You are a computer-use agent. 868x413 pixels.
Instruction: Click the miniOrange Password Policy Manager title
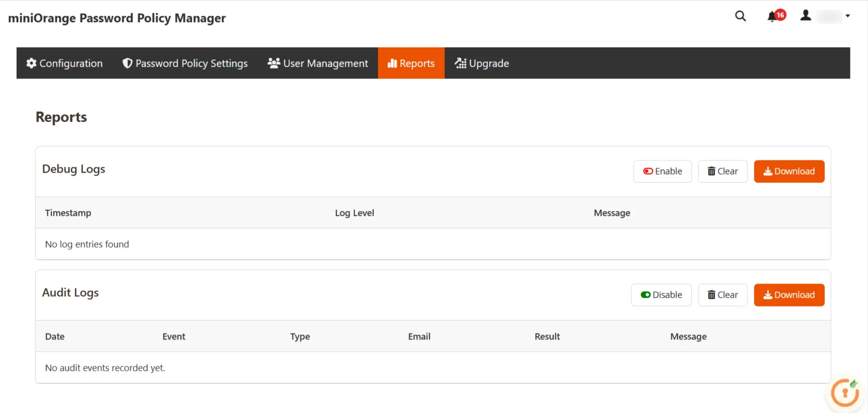click(117, 18)
